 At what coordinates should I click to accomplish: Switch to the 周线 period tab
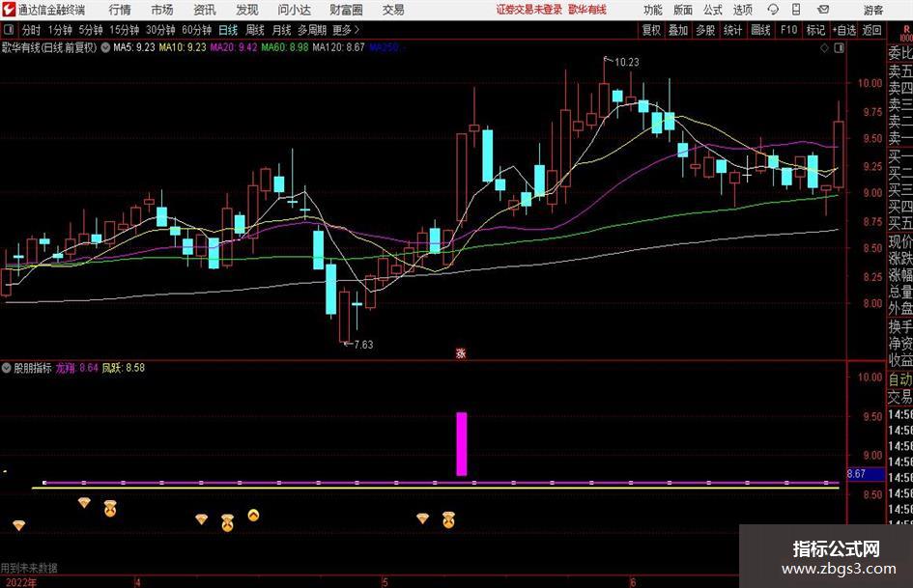tap(255, 30)
